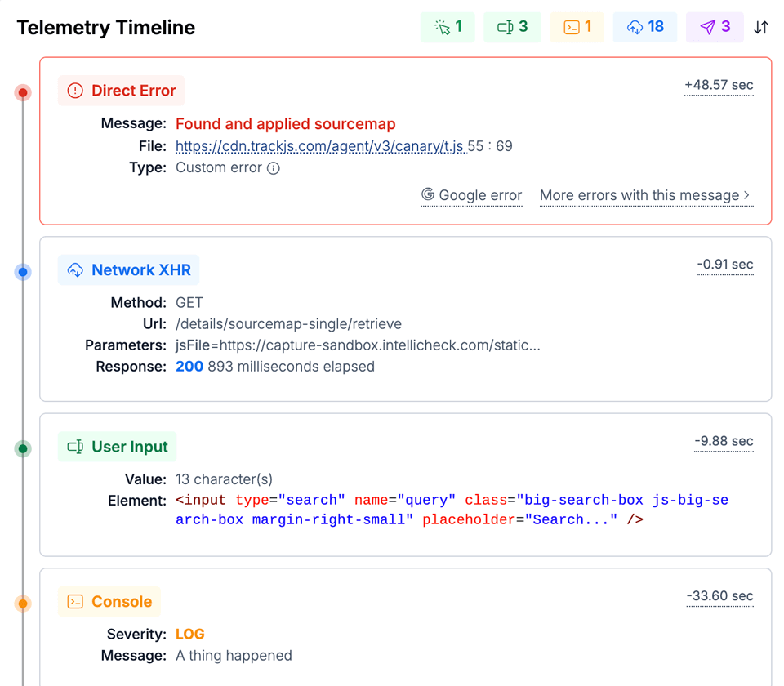The image size is (784, 686).
Task: Click the Direct Error exclamation icon
Action: [75, 91]
